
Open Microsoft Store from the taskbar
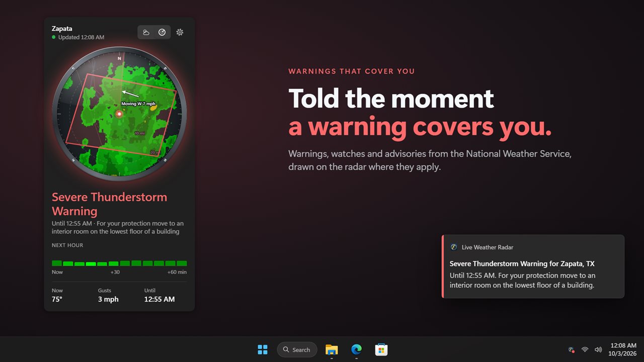point(381,349)
